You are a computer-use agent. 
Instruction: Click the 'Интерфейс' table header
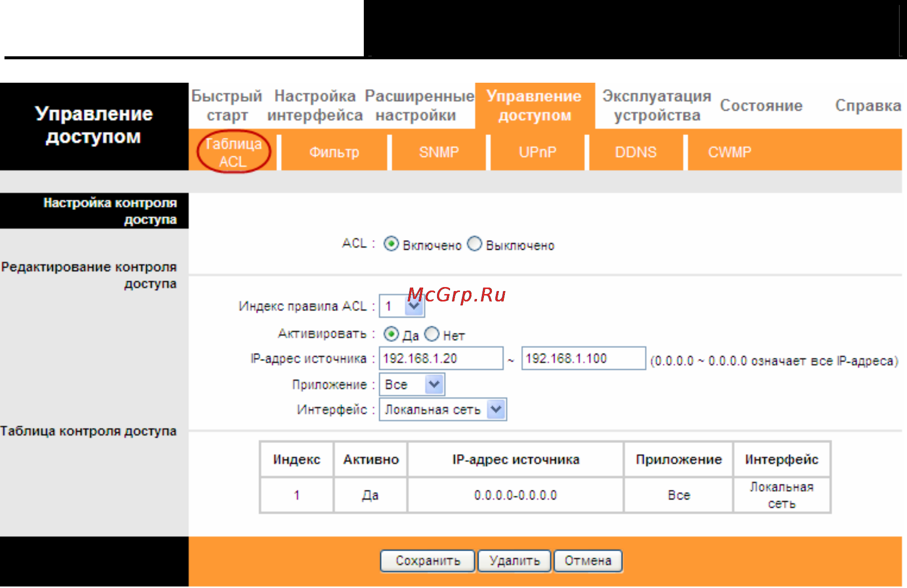781,459
